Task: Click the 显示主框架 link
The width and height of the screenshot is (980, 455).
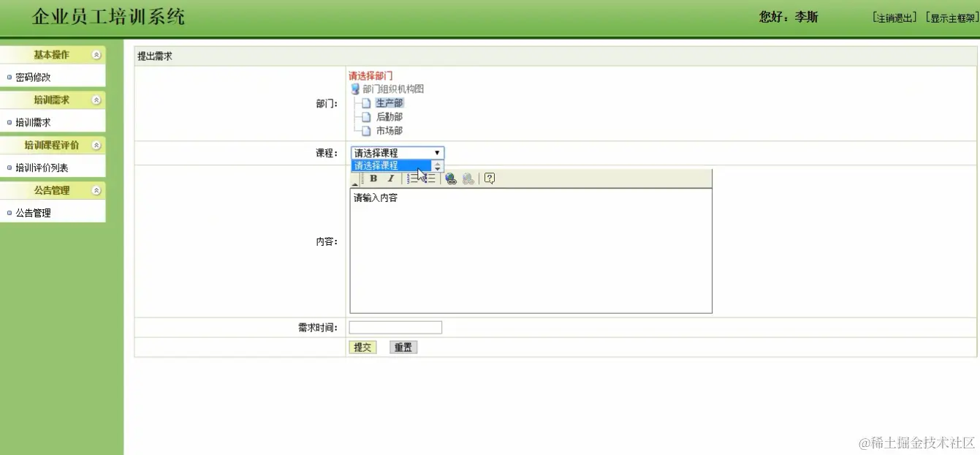Action: coord(951,18)
